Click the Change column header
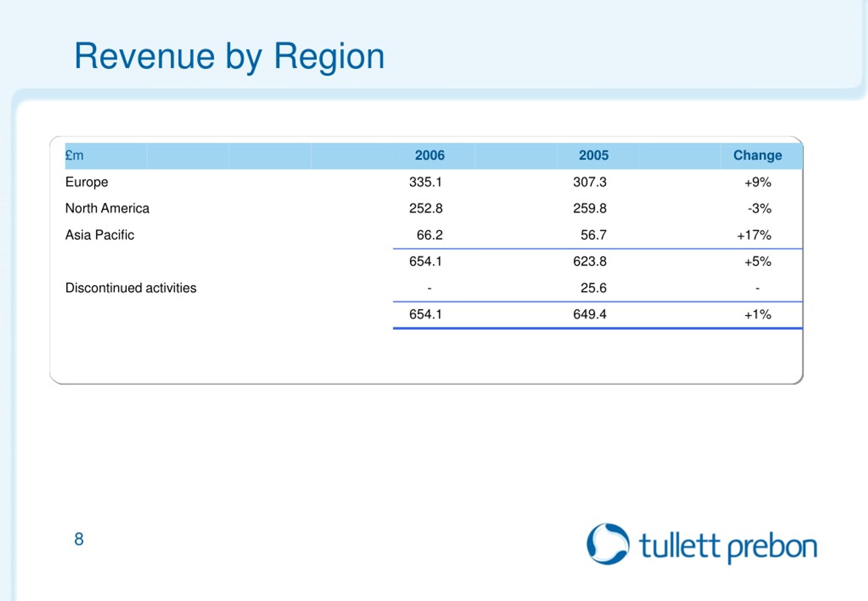This screenshot has width=868, height=601. (x=757, y=155)
